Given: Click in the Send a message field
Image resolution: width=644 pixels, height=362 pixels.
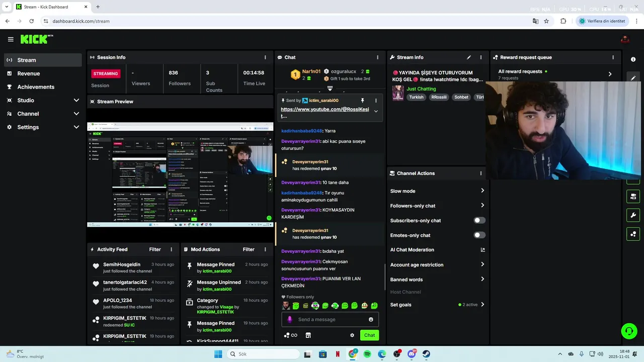Looking at the screenshot, I should click(x=330, y=319).
